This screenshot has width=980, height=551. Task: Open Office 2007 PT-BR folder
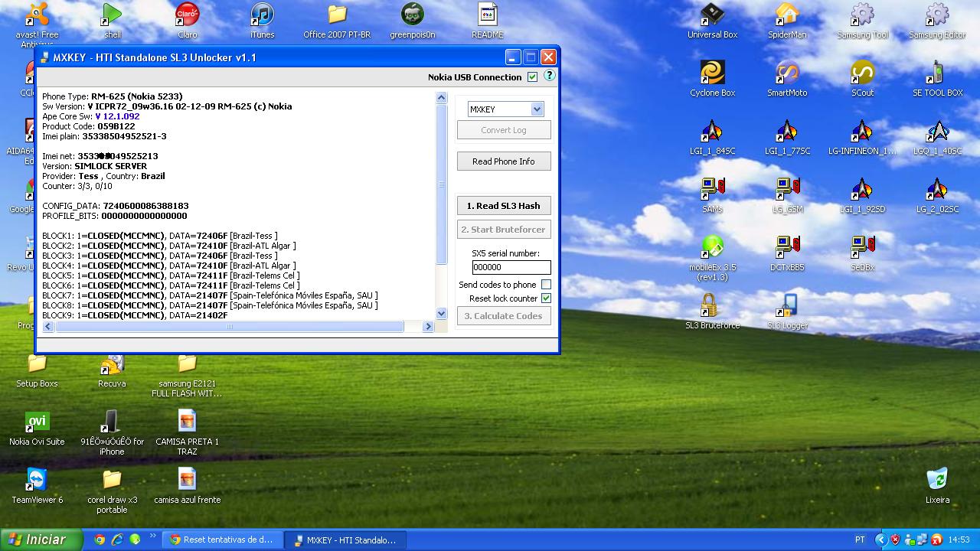[337, 21]
